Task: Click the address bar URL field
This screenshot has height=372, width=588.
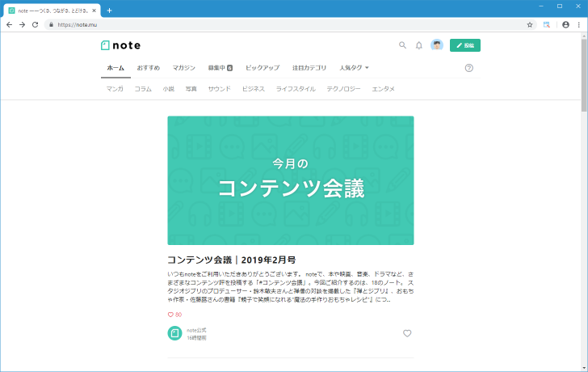Action: tap(291, 25)
